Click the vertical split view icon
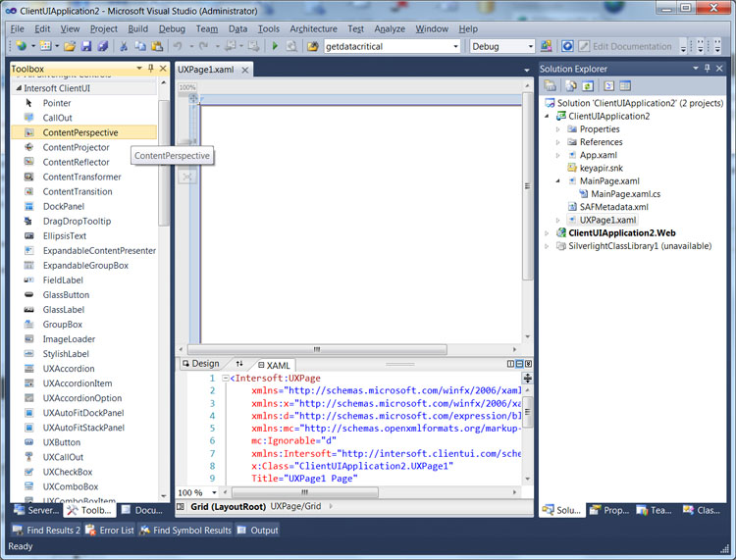 tap(510, 364)
